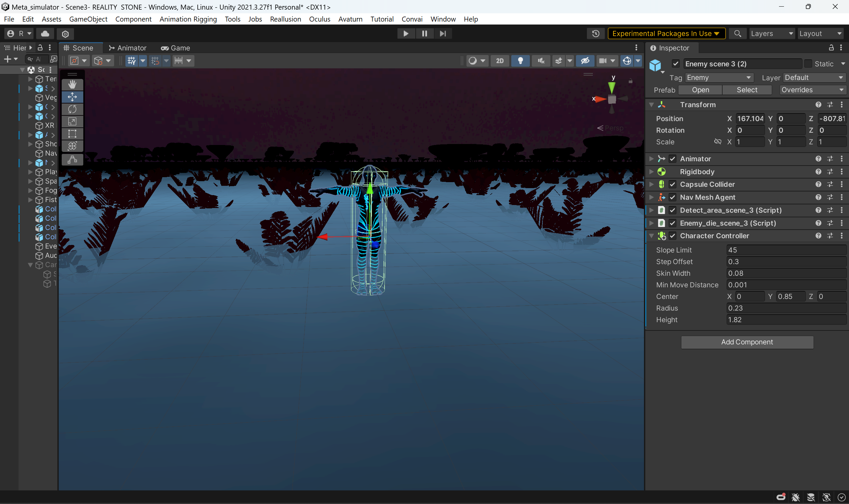The height and width of the screenshot is (504, 849).
Task: Open the Undo History clock icon
Action: [x=596, y=34]
